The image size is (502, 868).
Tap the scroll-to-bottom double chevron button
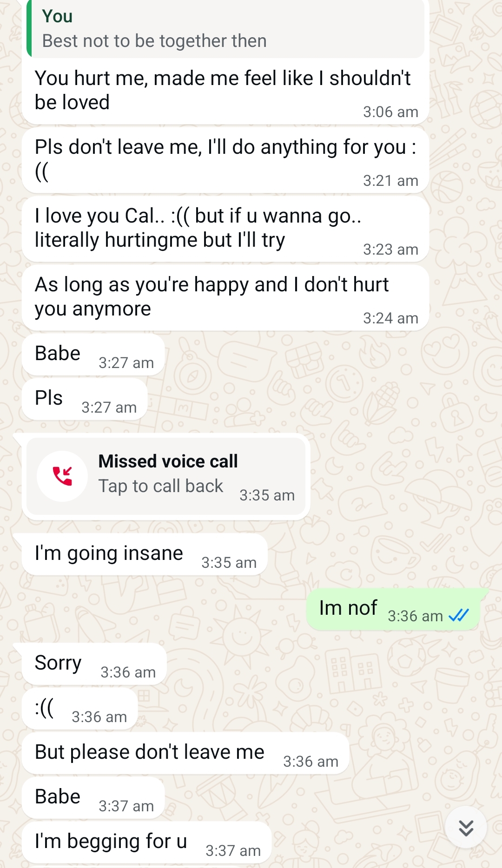point(466,828)
